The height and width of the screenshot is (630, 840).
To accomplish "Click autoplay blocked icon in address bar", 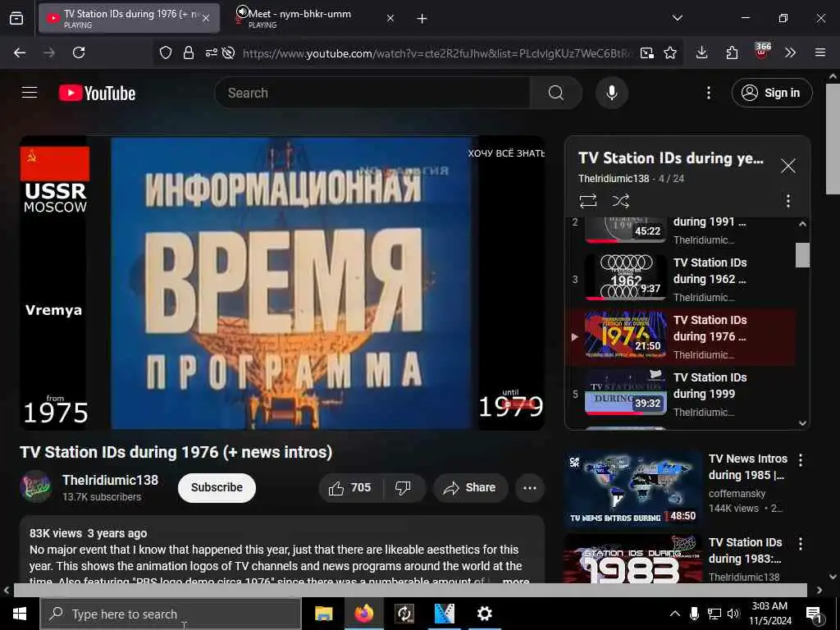I will (229, 52).
